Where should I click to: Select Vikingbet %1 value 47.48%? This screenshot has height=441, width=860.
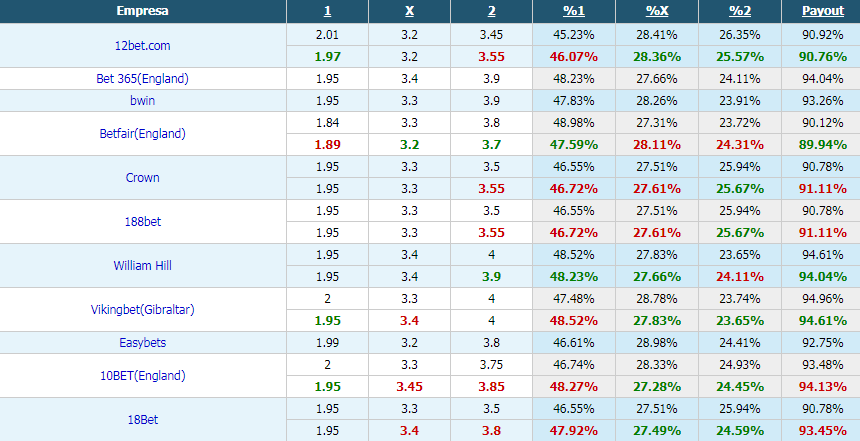(574, 298)
